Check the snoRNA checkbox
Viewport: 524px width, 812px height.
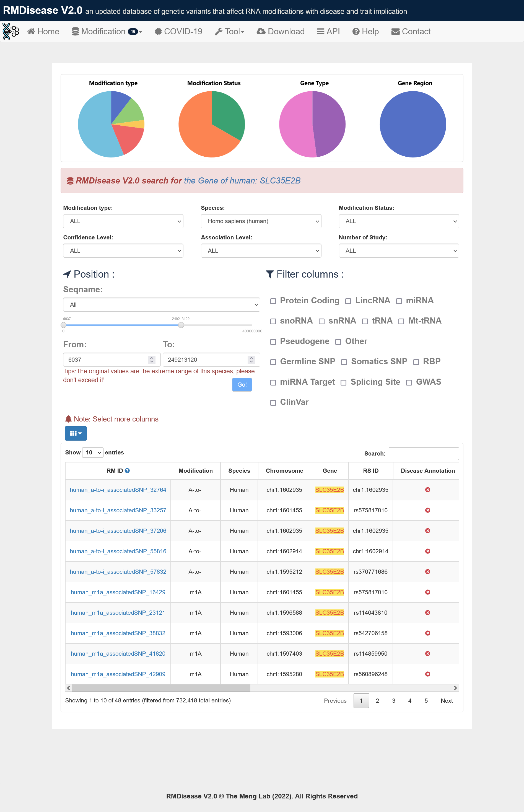(x=273, y=321)
